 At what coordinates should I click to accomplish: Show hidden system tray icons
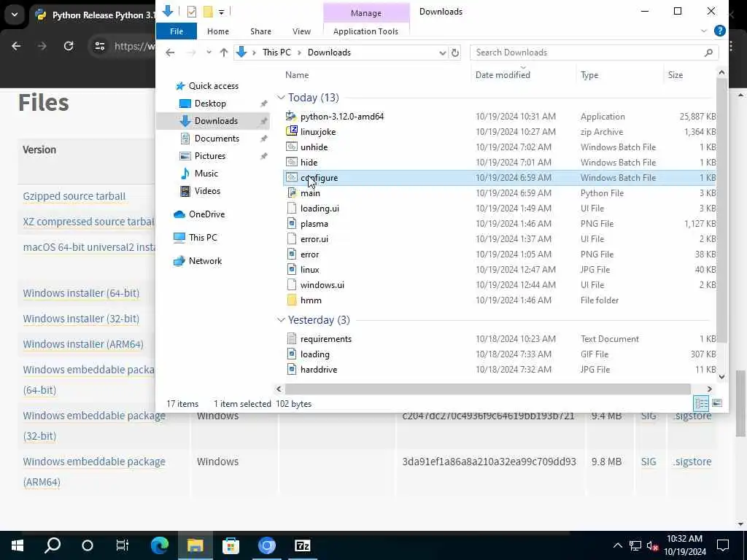click(x=617, y=545)
